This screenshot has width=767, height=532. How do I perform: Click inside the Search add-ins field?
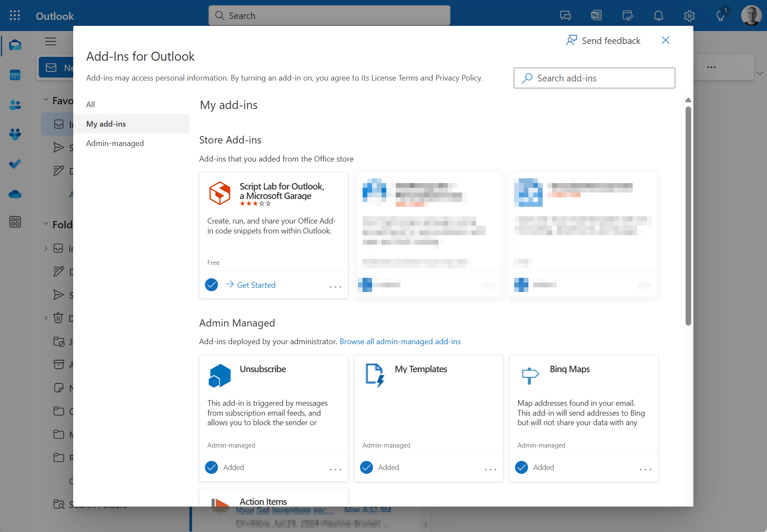[x=594, y=78]
